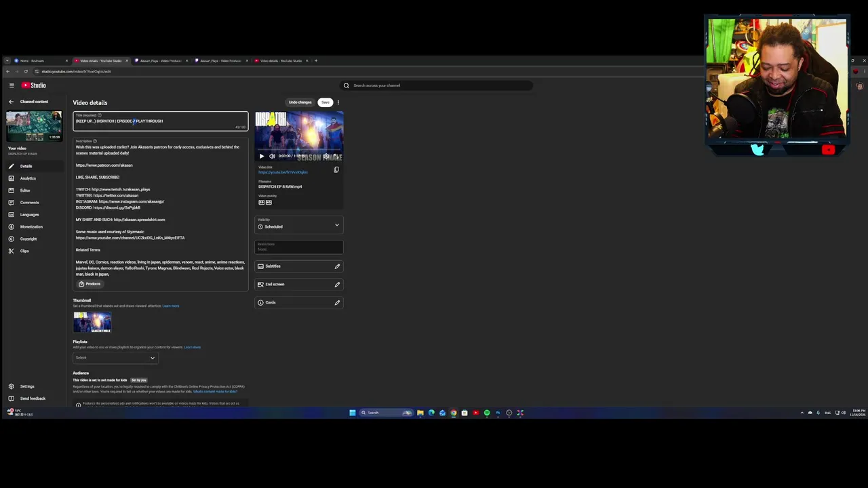Click the browser address bar URL
The height and width of the screenshot is (488, 868).
[76, 71]
